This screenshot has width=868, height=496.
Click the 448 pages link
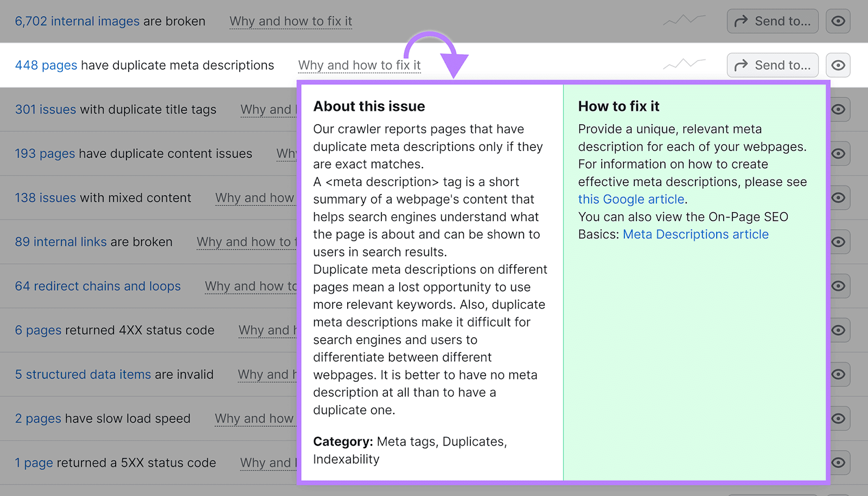click(45, 65)
